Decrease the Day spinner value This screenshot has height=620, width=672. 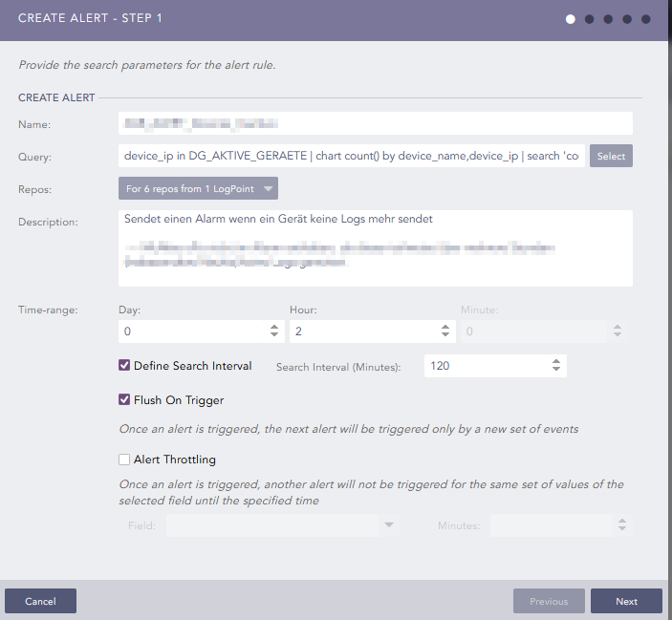pyautogui.click(x=275, y=335)
